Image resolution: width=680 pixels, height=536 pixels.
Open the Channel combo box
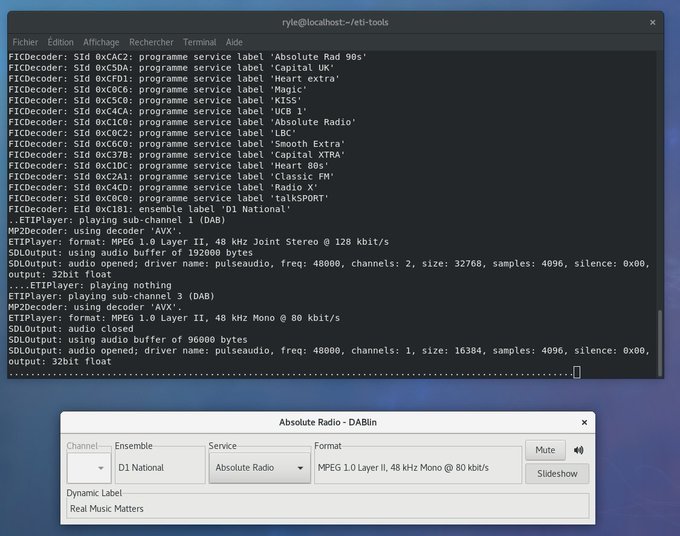point(89,468)
